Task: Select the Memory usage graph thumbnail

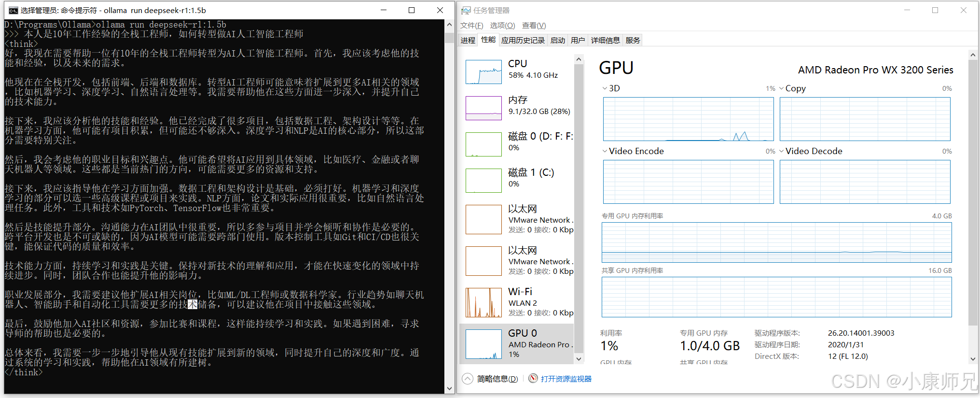Action: pyautogui.click(x=483, y=108)
